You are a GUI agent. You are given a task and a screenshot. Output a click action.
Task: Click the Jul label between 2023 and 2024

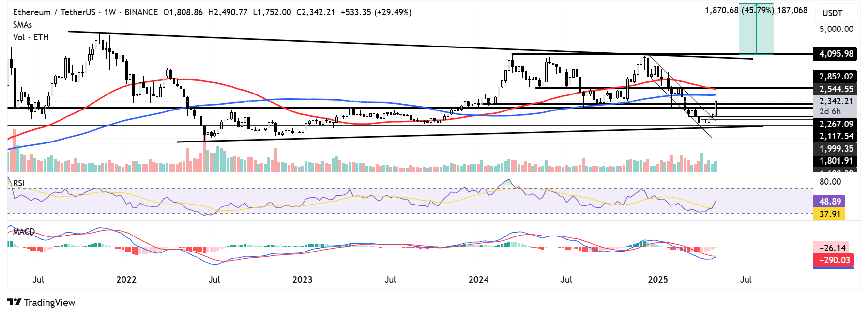391,280
